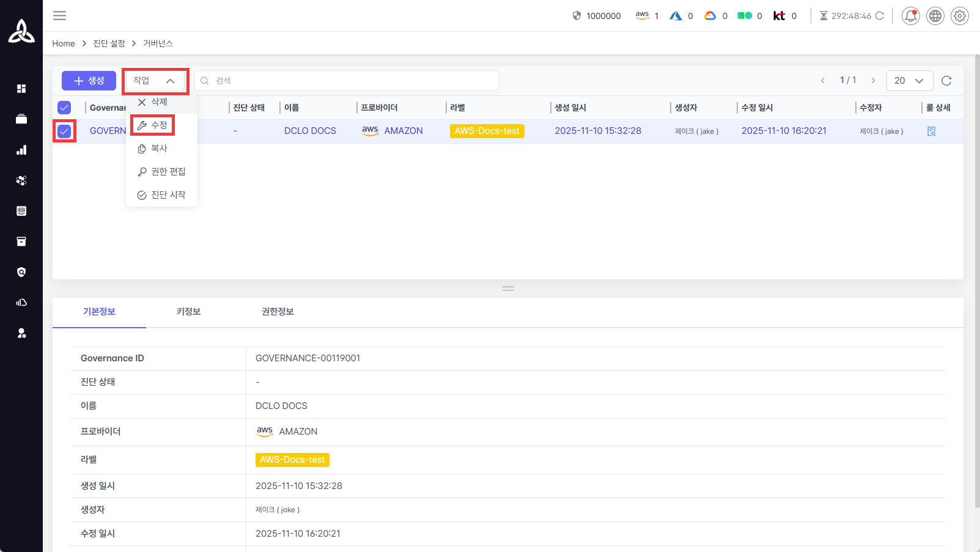980x552 pixels.
Task: Refresh the session timer
Action: click(880, 16)
